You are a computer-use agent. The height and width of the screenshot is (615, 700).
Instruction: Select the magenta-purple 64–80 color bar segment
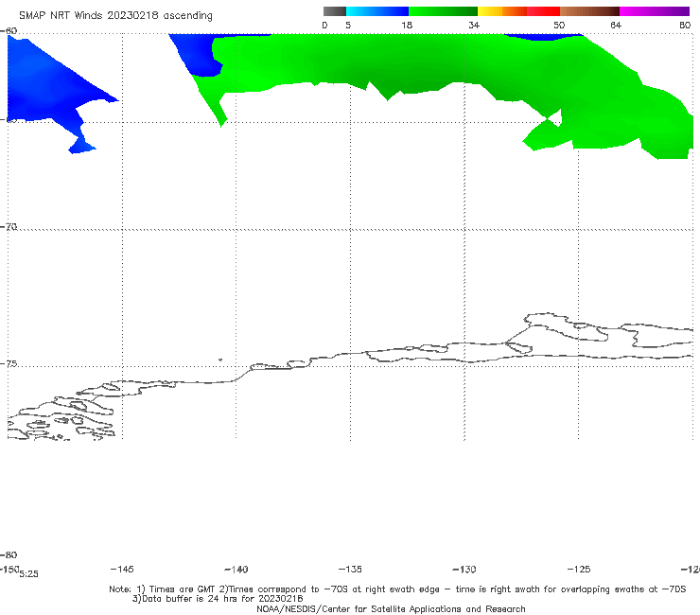click(655, 11)
